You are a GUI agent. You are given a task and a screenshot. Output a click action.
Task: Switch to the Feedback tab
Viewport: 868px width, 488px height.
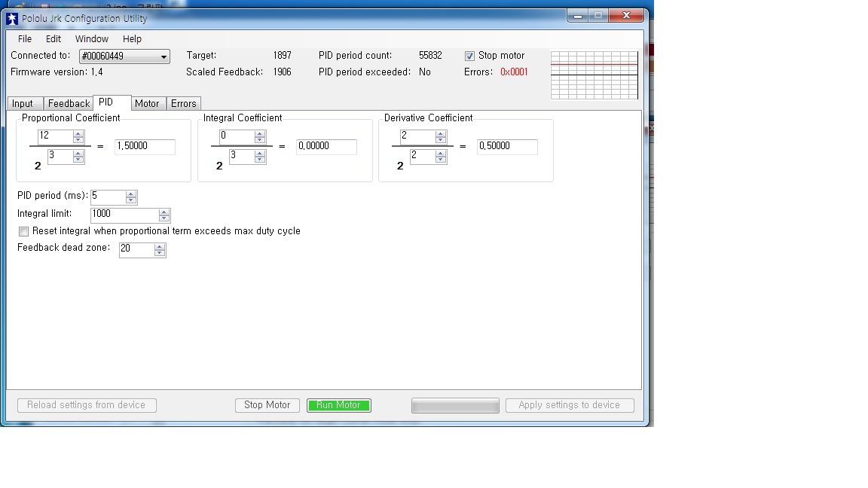tap(69, 103)
